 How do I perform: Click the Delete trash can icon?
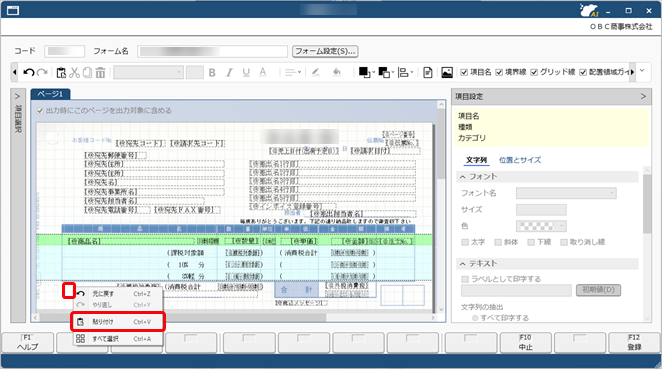[x=100, y=73]
